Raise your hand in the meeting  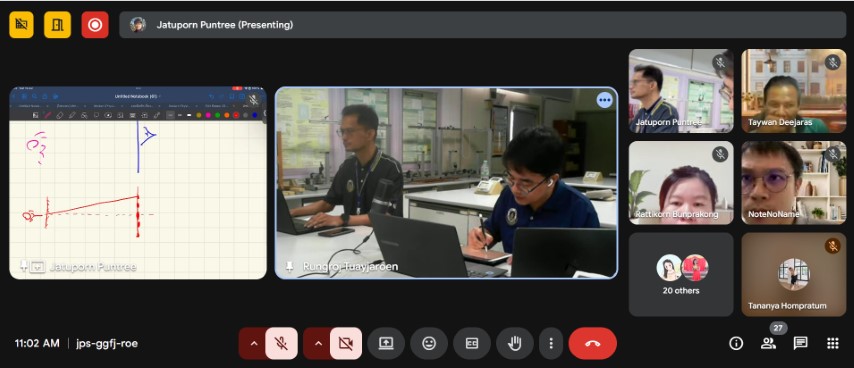click(x=515, y=344)
